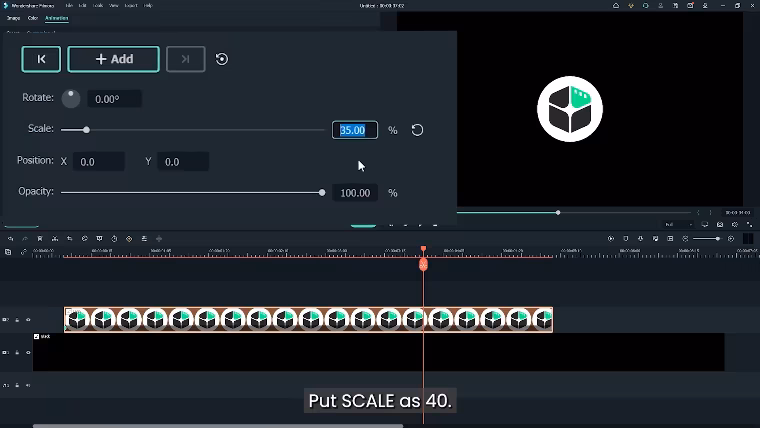Viewport: 760px width, 428px height.
Task: Click the Delete clip icon
Action: click(40, 238)
